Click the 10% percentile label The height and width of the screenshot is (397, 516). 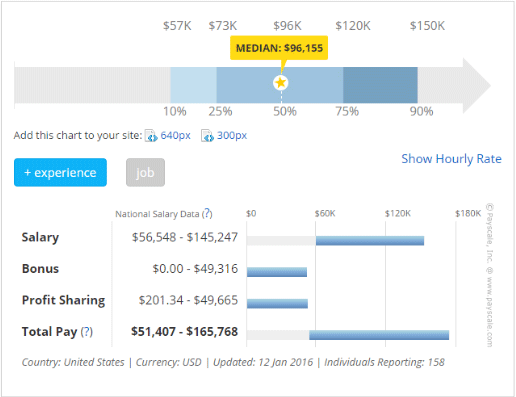pyautogui.click(x=175, y=111)
